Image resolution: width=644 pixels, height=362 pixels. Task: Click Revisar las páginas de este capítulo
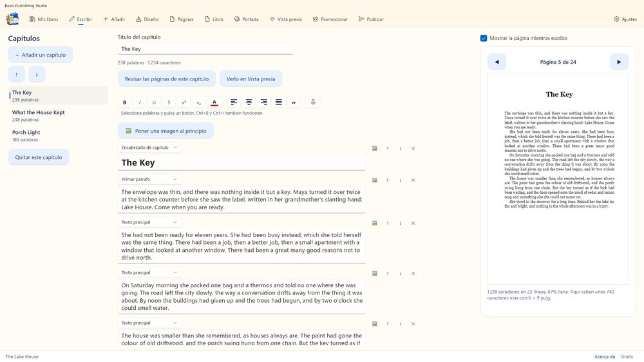tap(167, 79)
